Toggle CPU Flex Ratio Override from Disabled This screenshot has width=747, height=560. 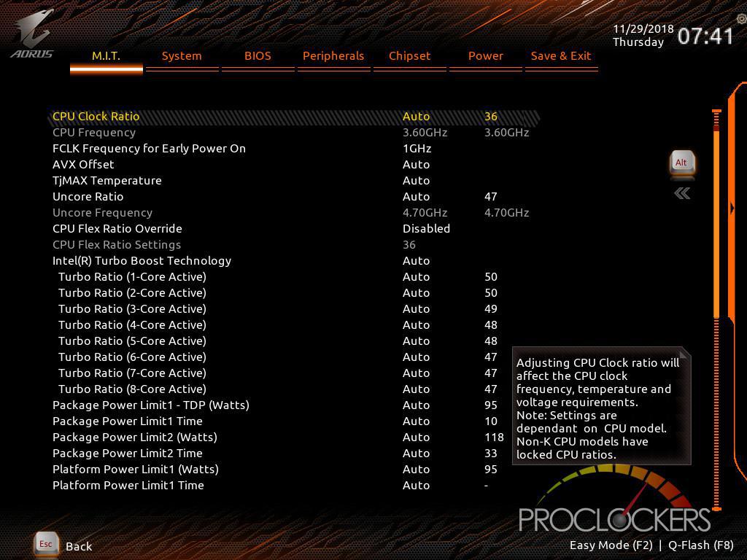pos(426,229)
